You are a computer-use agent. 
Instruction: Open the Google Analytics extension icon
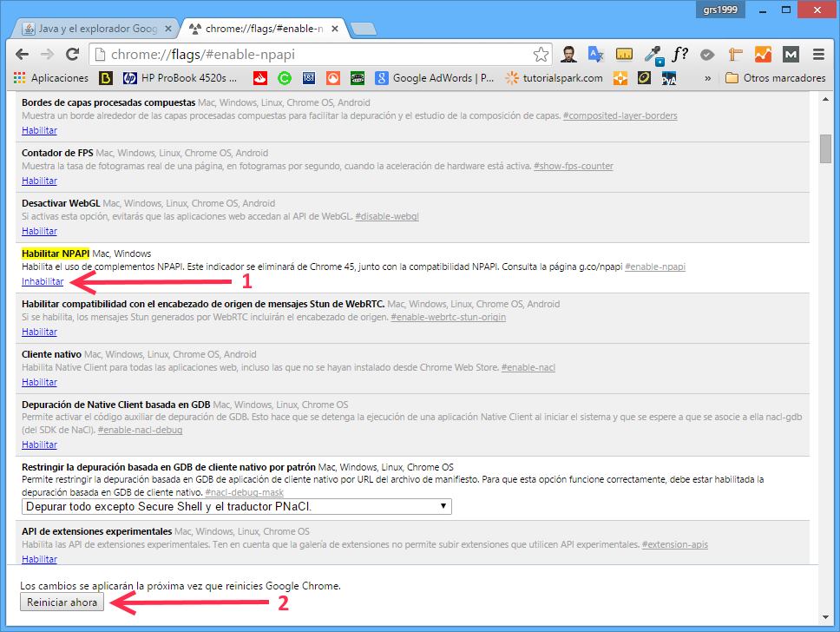[x=762, y=54]
